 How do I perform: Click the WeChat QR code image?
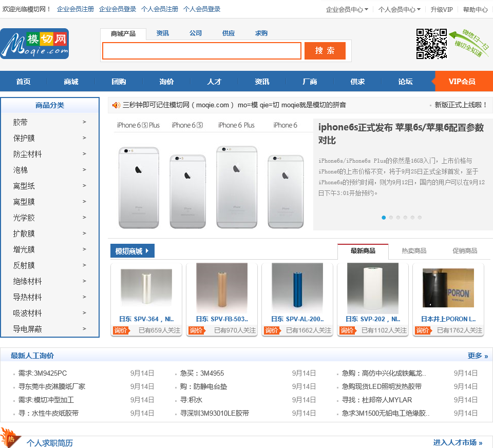(x=432, y=44)
